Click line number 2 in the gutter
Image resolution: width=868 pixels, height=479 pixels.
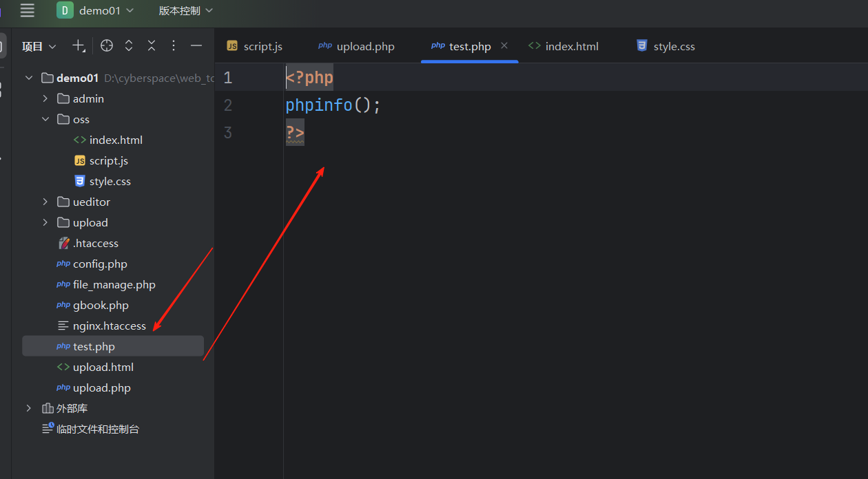tap(228, 105)
